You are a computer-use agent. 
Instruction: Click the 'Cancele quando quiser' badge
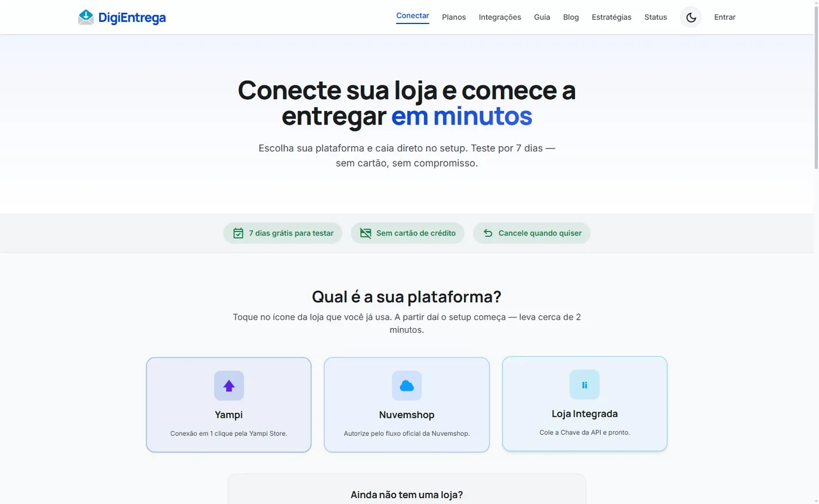(x=532, y=233)
